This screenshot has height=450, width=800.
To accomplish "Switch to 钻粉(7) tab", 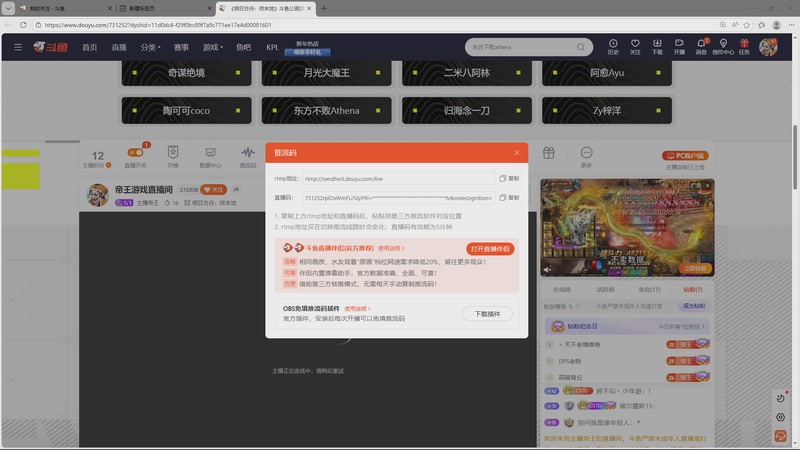I will point(693,289).
